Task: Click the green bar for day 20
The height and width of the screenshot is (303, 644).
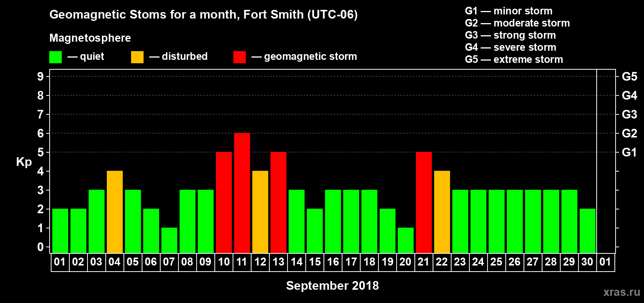Action: (x=406, y=240)
